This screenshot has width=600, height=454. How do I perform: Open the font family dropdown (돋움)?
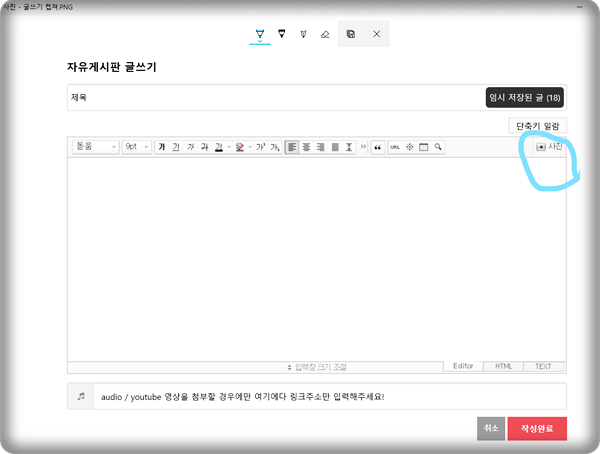coord(94,147)
